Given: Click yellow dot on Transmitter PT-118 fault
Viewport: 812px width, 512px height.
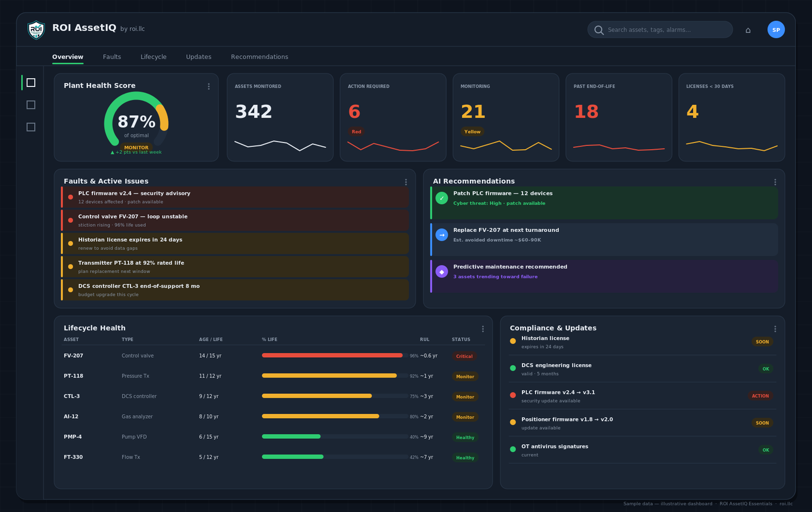Looking at the screenshot, I should click(x=71, y=267).
